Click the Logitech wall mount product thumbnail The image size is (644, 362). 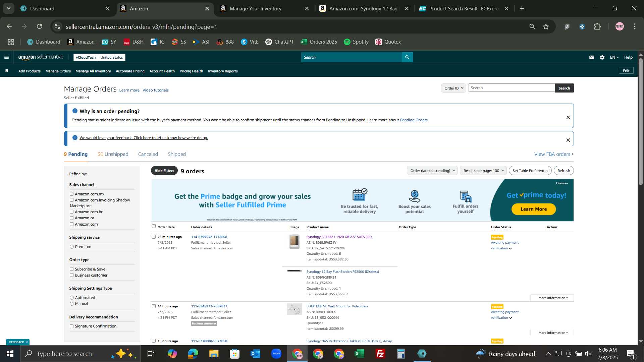(x=294, y=309)
